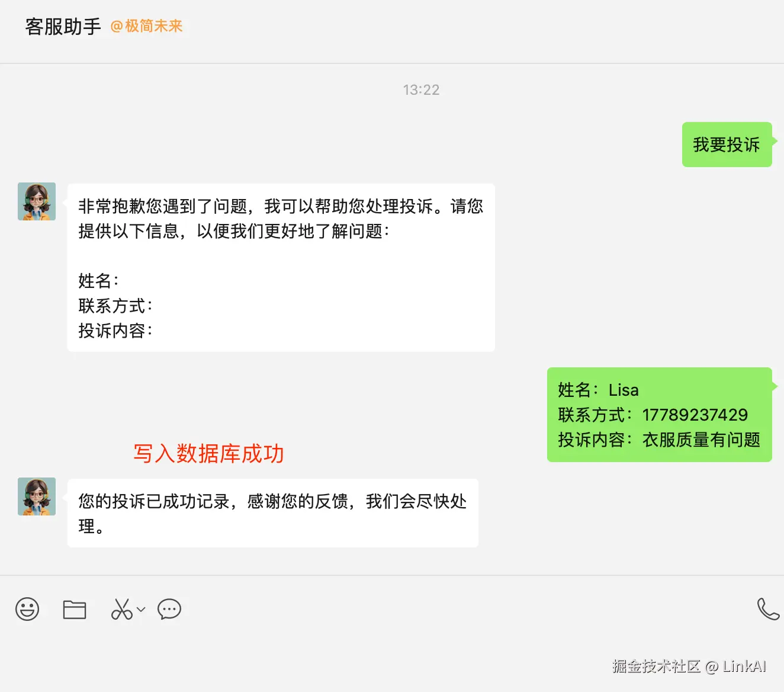Viewport: 784px width, 692px height.
Task: Click the avatar beside the confirmation reply
Action: 36,496
